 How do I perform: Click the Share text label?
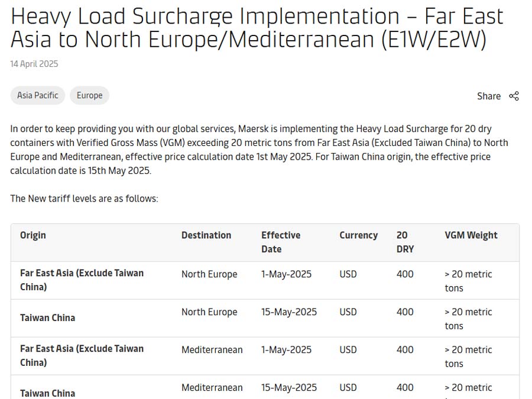488,96
